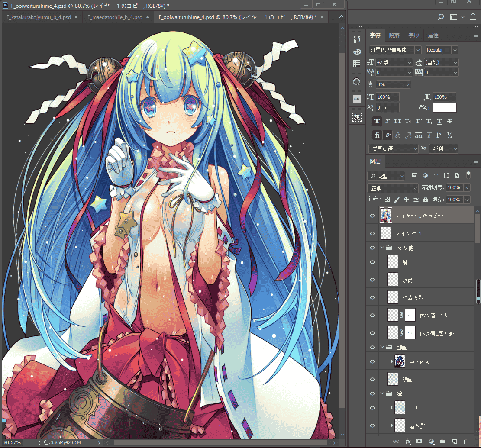The height and width of the screenshot is (448, 481).
Task: Create new adjustment layer icon
Action: coord(431,441)
